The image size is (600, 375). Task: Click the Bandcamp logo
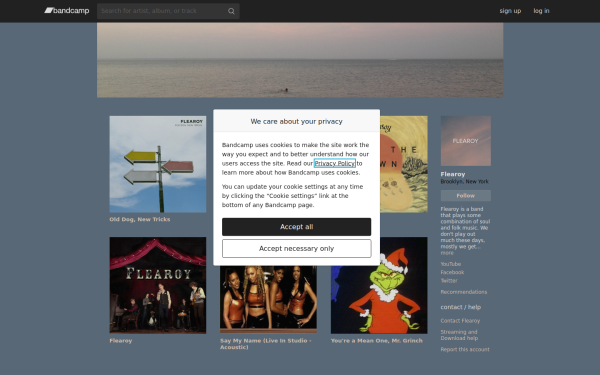click(x=67, y=11)
